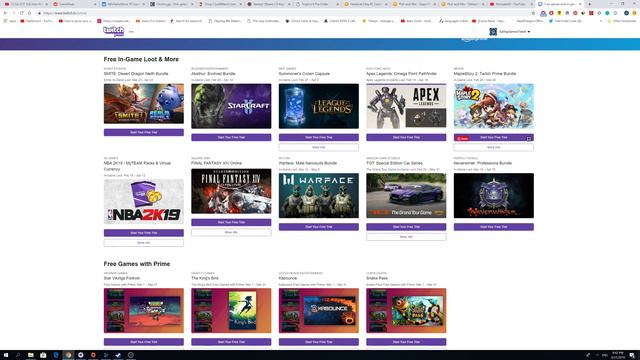Viewport: 640px width, 360px height.
Task: Open File Explorer from the taskbar
Action: coord(31,355)
